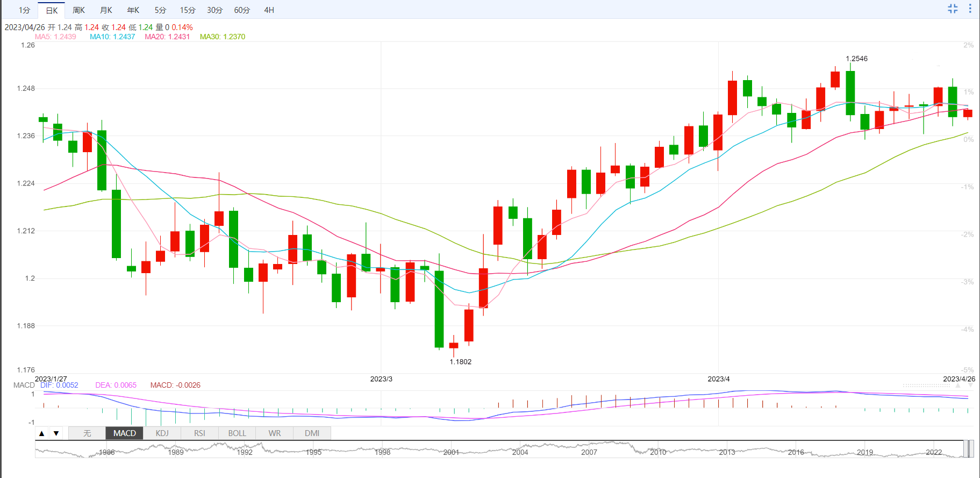
Task: Switch indicator to RSI
Action: coord(199,433)
